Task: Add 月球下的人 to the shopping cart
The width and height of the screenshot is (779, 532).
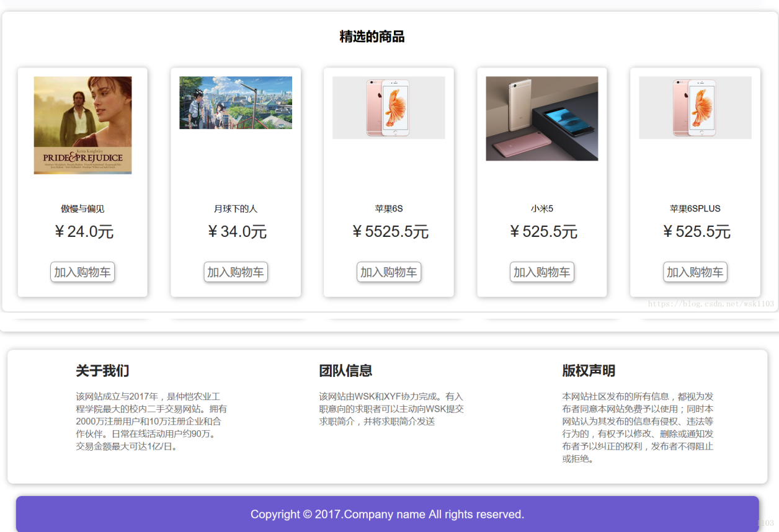Action: (x=236, y=272)
